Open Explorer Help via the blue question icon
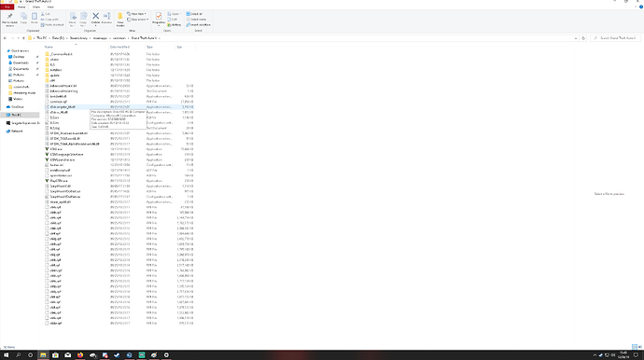This screenshot has height=360, width=644. [641, 7]
